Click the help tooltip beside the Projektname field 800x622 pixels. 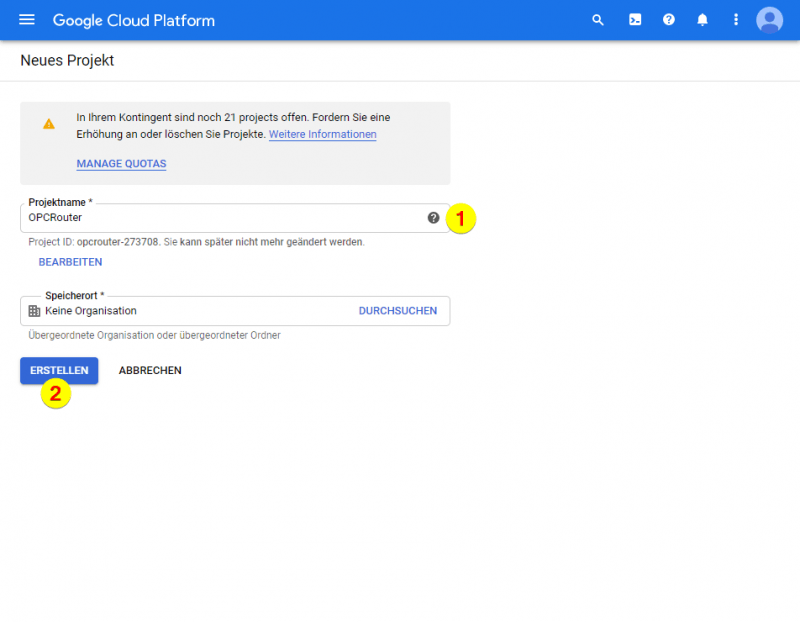433,216
